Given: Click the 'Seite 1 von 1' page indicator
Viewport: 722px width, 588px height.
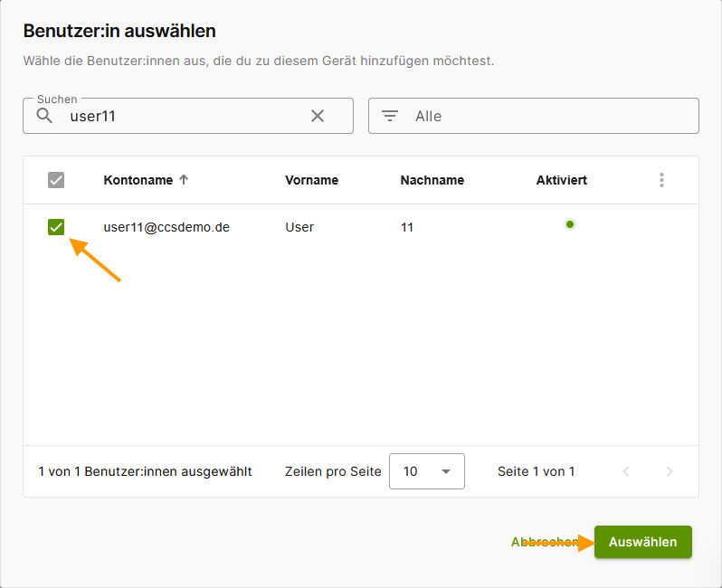Looking at the screenshot, I should click(536, 471).
